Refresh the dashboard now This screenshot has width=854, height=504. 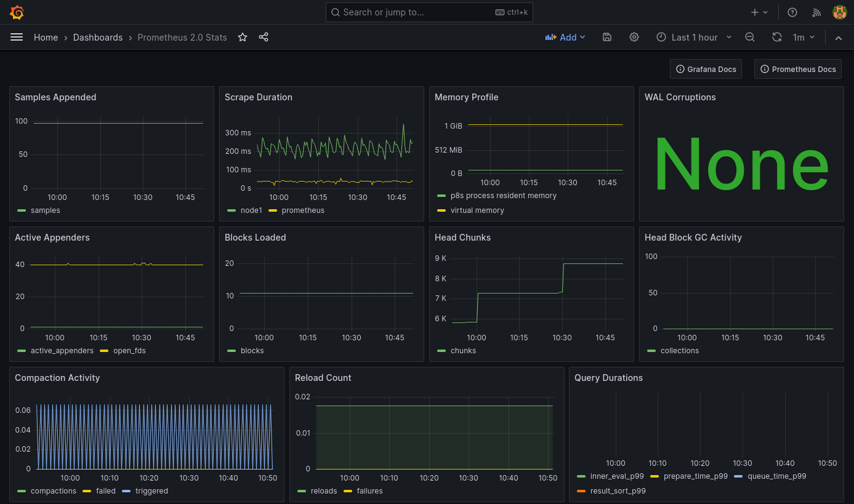coord(777,38)
